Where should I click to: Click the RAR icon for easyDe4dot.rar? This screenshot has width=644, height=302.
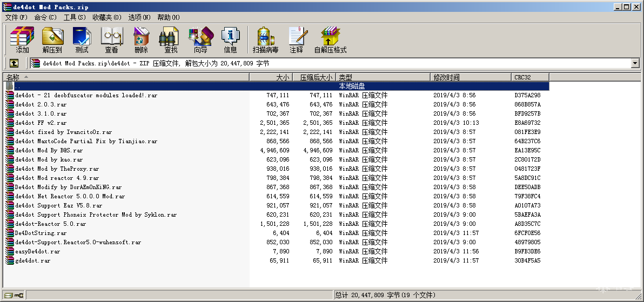(x=9, y=251)
